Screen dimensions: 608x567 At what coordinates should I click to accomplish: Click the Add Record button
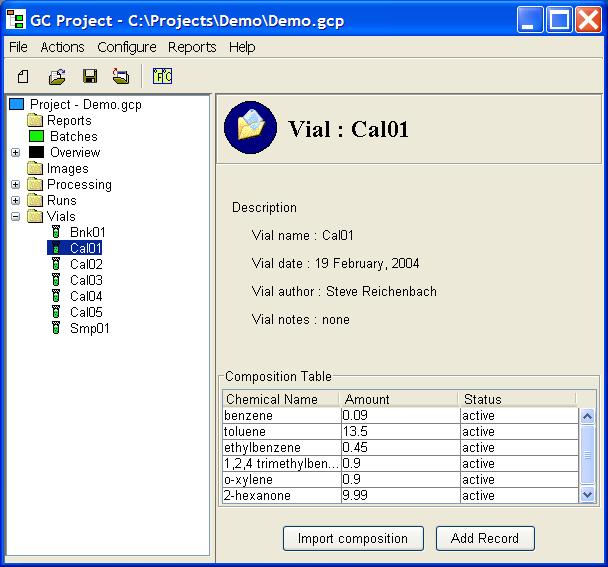[485, 538]
